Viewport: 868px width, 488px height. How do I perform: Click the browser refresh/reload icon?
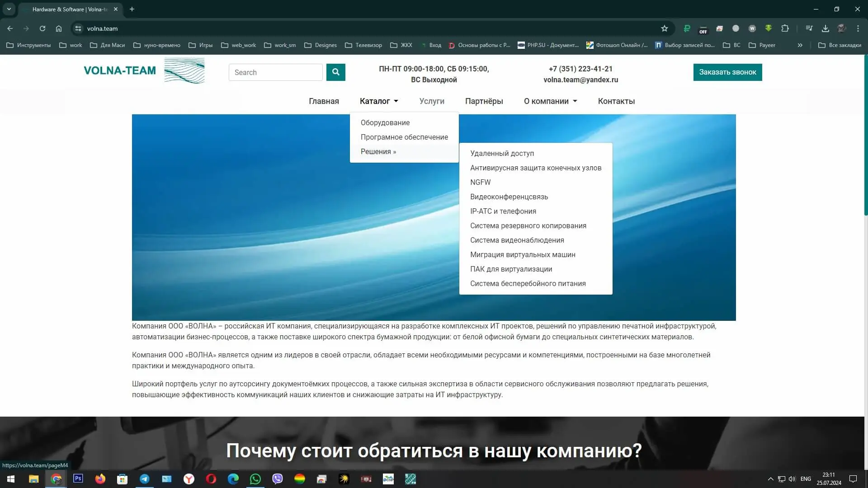[x=42, y=28]
